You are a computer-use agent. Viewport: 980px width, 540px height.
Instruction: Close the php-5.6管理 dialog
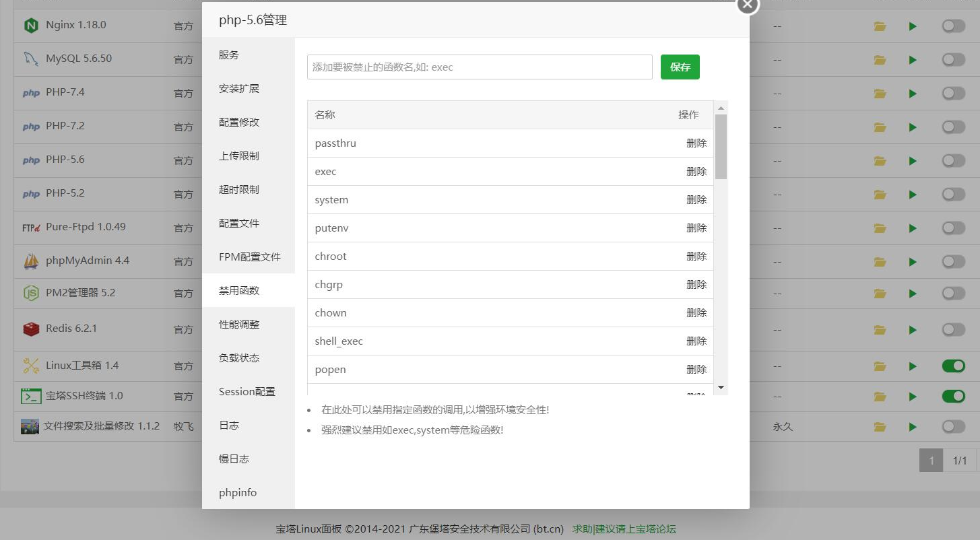(x=748, y=4)
